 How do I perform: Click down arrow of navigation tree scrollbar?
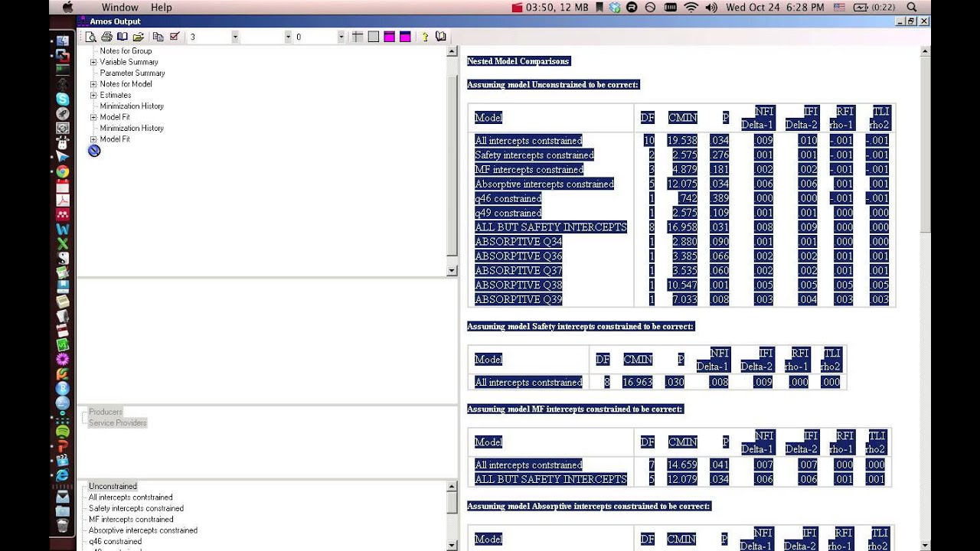[452, 270]
